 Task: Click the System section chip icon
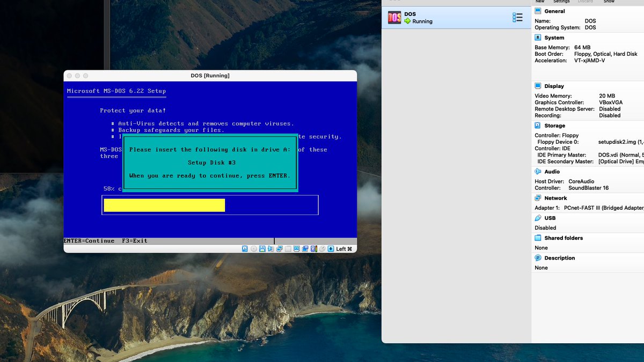pos(538,38)
